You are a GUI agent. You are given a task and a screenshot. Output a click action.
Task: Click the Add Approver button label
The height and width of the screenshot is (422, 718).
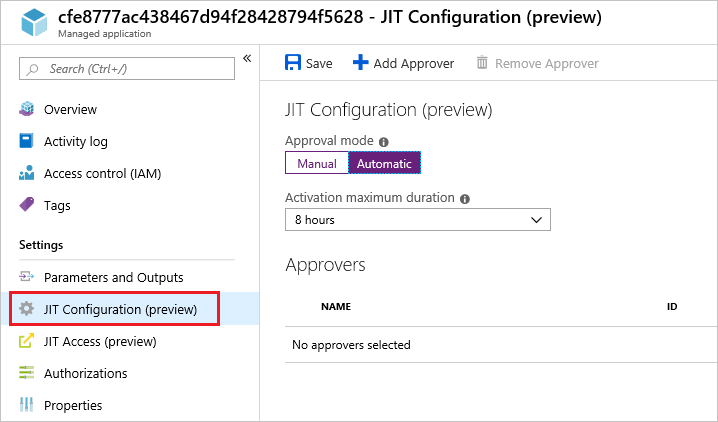coord(413,63)
